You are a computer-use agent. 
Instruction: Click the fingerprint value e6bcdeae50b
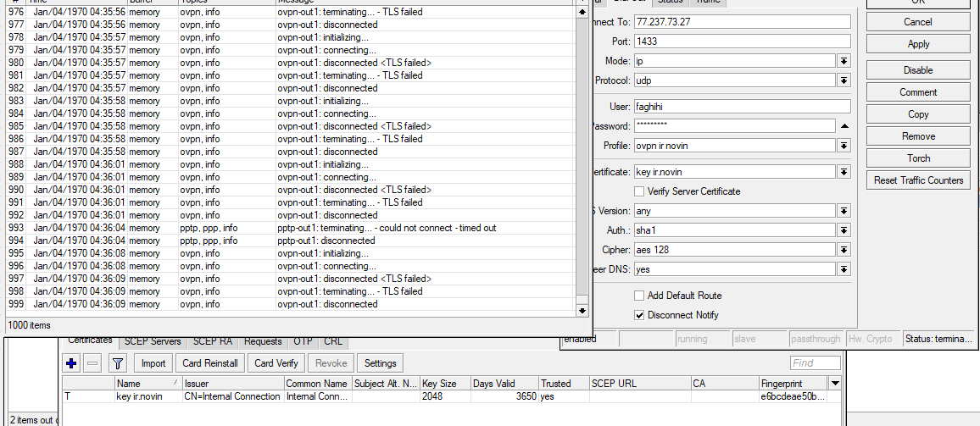[793, 396]
